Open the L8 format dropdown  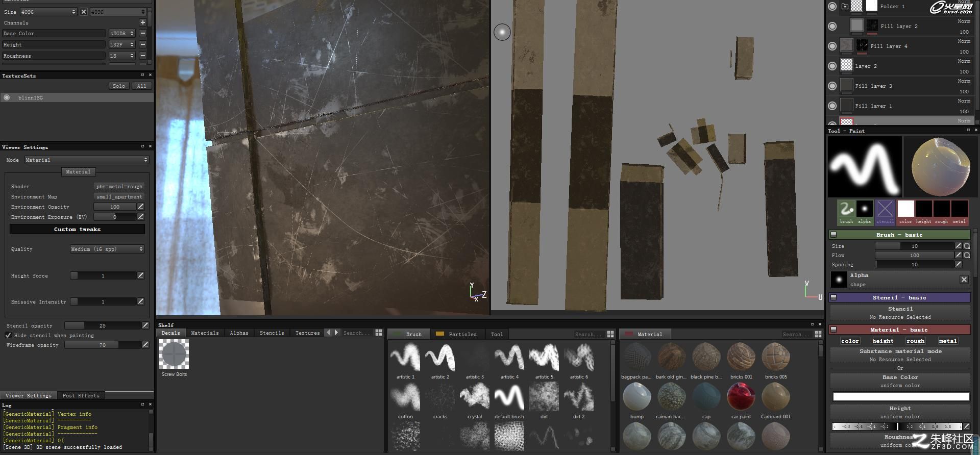[x=122, y=56]
